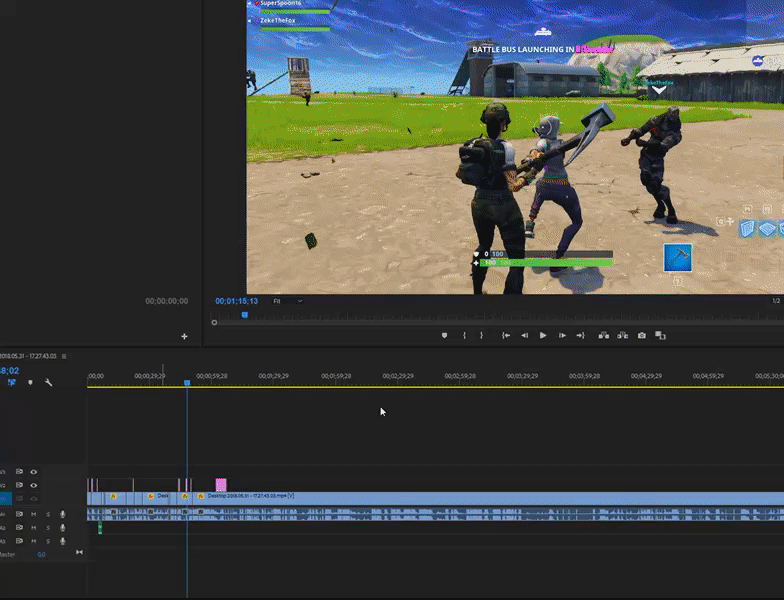Click the Master track 0.0 volume value
The height and width of the screenshot is (600, 784).
click(42, 554)
